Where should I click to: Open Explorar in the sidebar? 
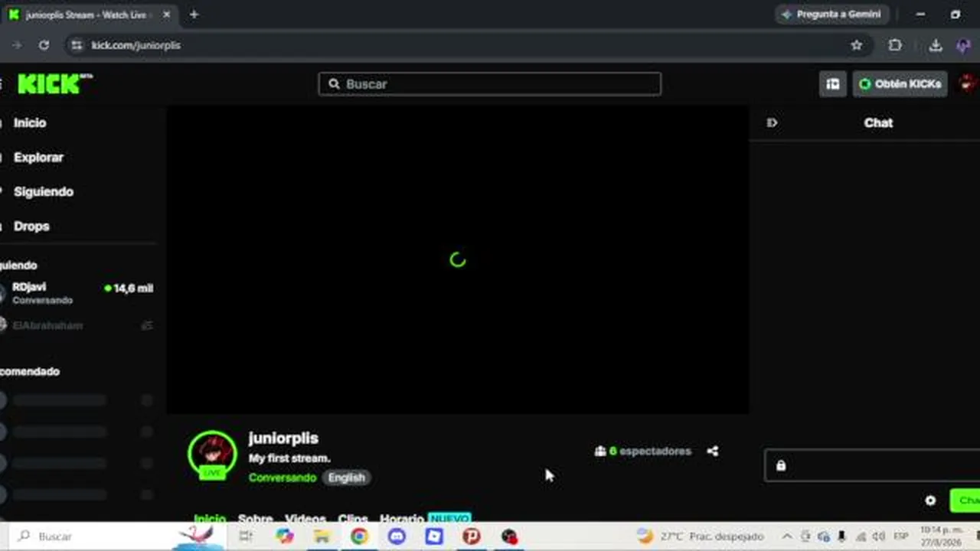point(38,157)
